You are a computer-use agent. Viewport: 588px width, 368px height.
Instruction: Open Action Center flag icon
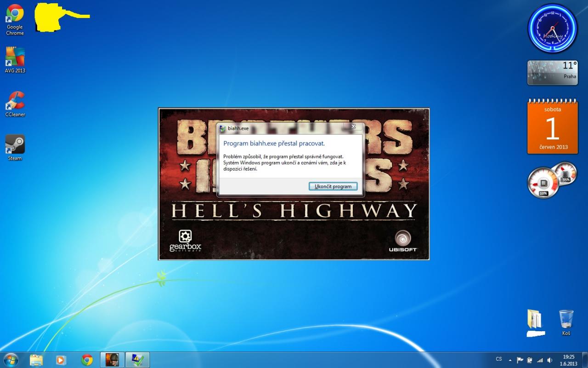(x=520, y=360)
